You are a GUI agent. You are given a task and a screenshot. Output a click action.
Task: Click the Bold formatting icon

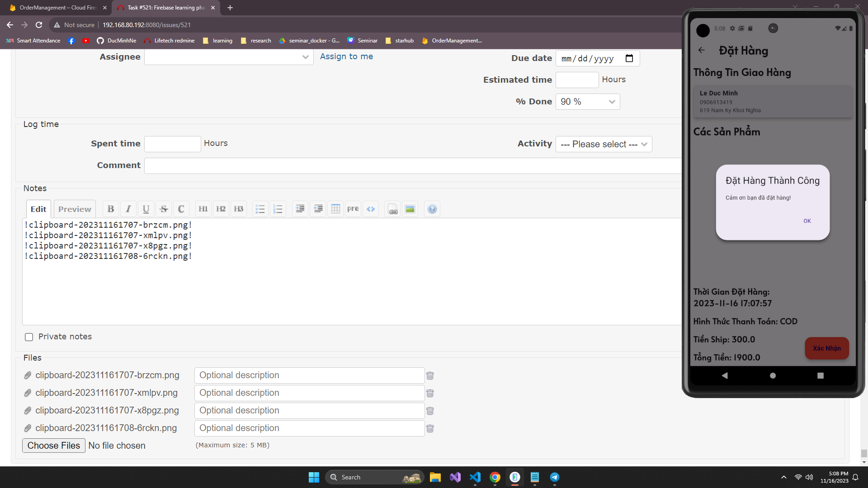[111, 209]
